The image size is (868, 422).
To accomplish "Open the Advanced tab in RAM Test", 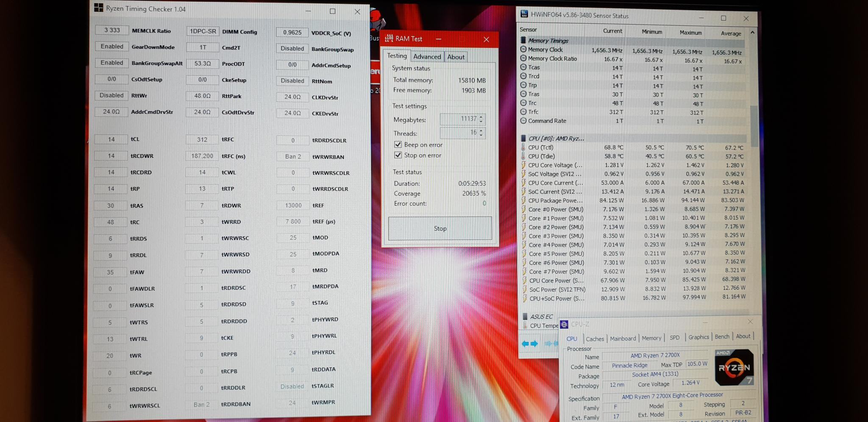I will point(427,57).
